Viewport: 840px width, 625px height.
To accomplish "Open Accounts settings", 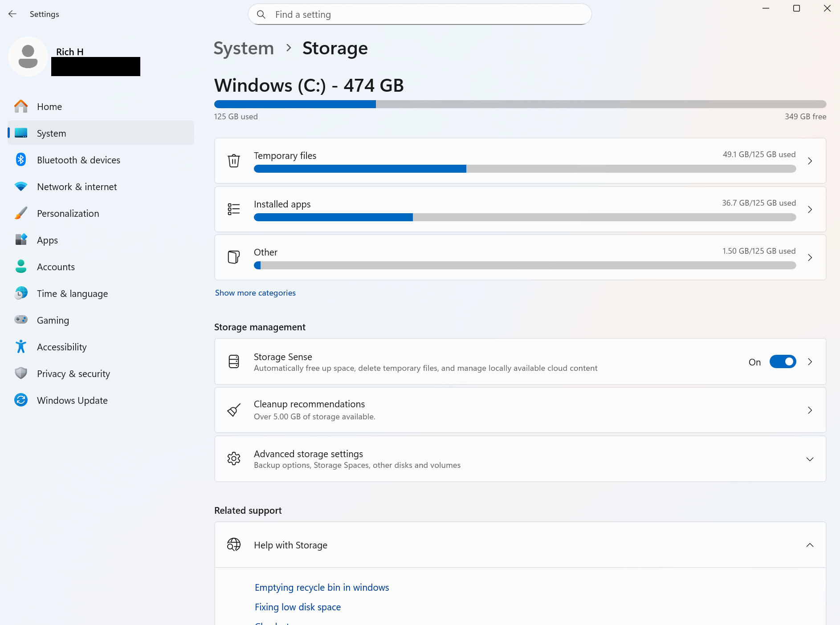I will click(x=101, y=267).
